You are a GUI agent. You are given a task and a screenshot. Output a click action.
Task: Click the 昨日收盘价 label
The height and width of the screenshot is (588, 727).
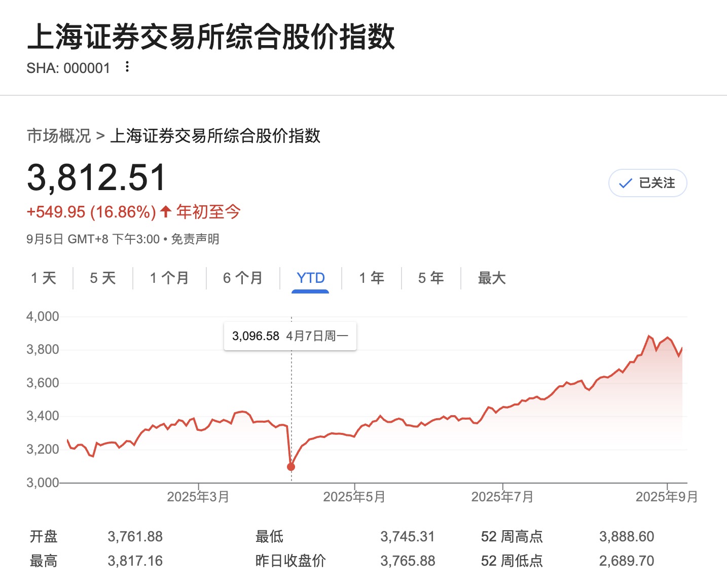[x=290, y=561]
